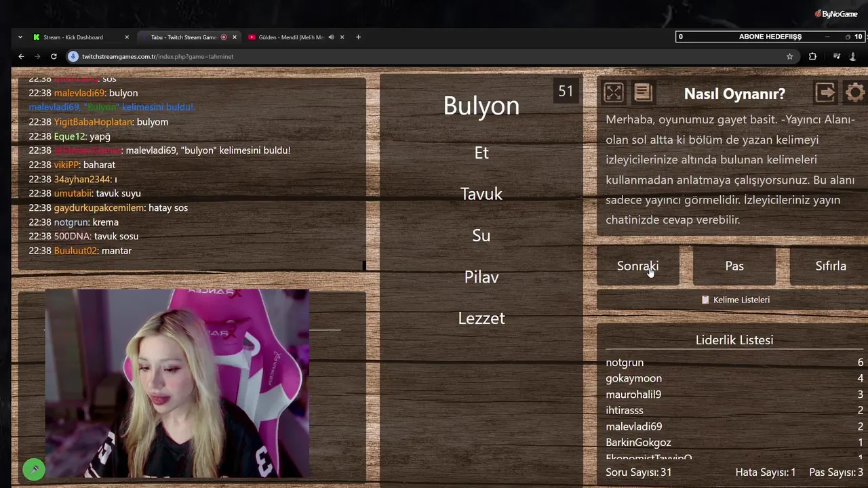This screenshot has height=488, width=868.
Task: Select notgrun in the leaderboard
Action: [x=625, y=363]
